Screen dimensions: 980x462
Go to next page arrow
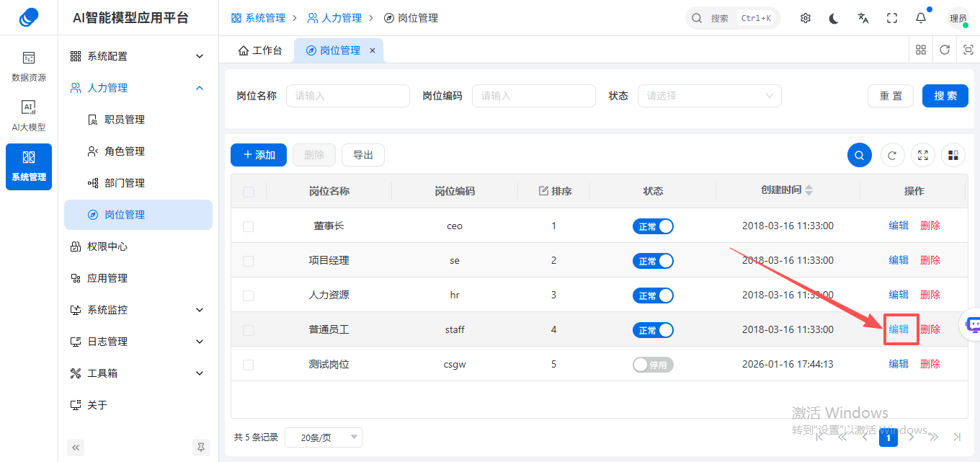coord(911,437)
